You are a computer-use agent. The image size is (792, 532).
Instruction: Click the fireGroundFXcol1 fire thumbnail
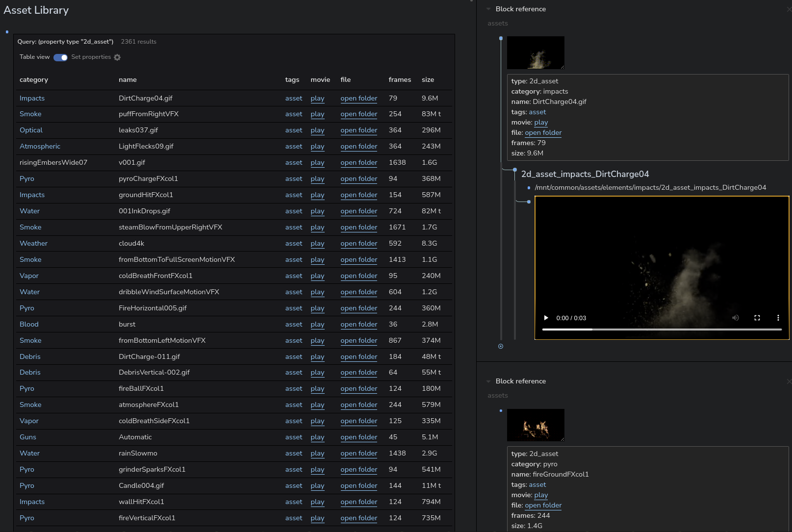point(536,425)
